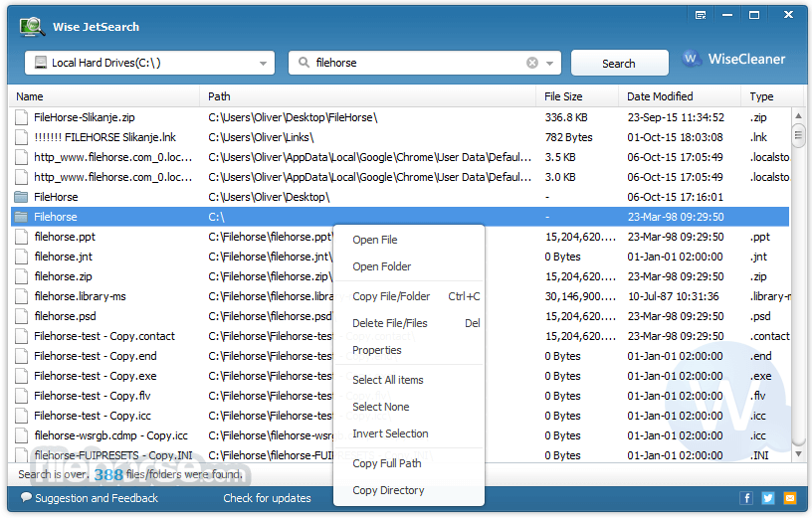
Task: Click the results list scrollbar thumb
Action: pyautogui.click(x=798, y=135)
